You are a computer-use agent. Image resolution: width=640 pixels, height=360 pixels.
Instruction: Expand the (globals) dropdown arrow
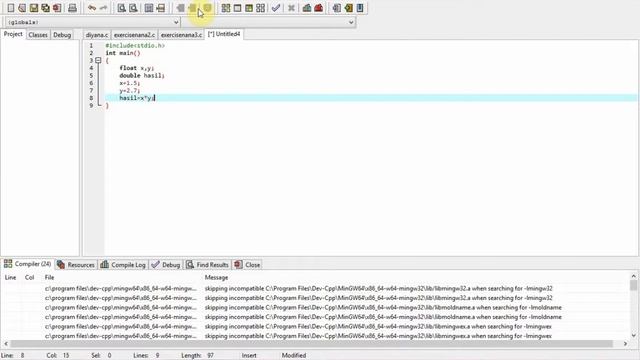click(x=176, y=22)
